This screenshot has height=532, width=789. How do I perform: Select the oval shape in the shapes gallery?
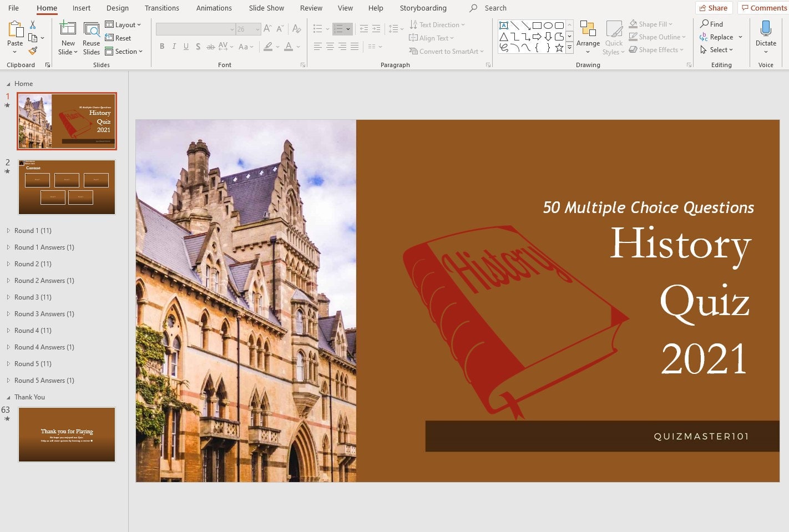pyautogui.click(x=548, y=25)
